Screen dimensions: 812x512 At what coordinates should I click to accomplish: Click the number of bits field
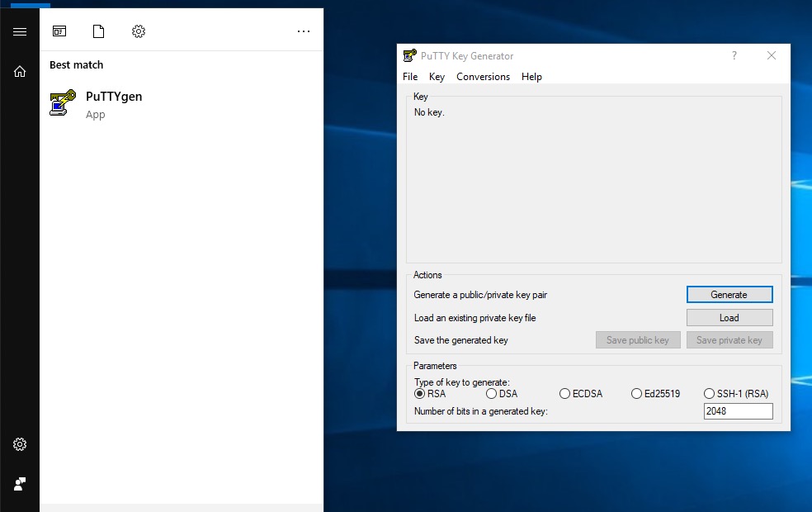pyautogui.click(x=738, y=411)
